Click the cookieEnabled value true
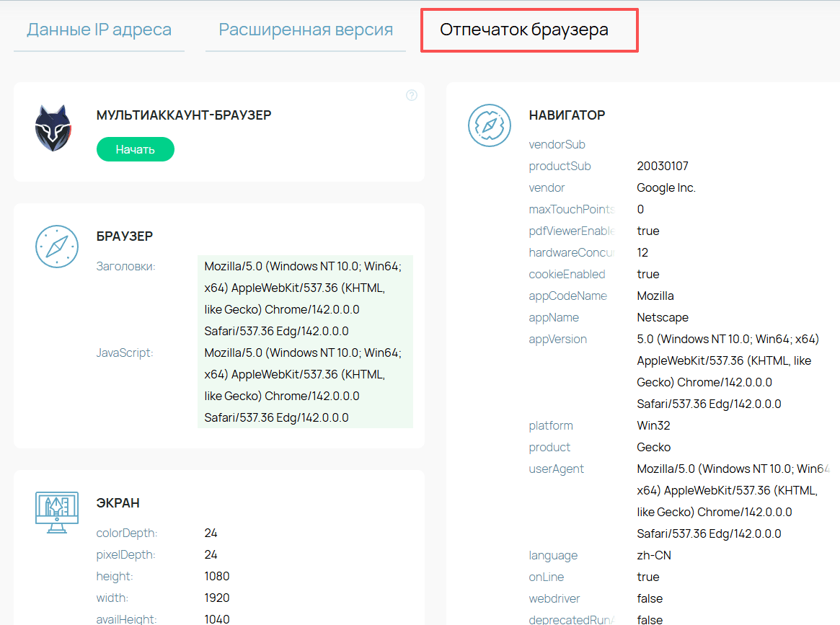 [647, 274]
